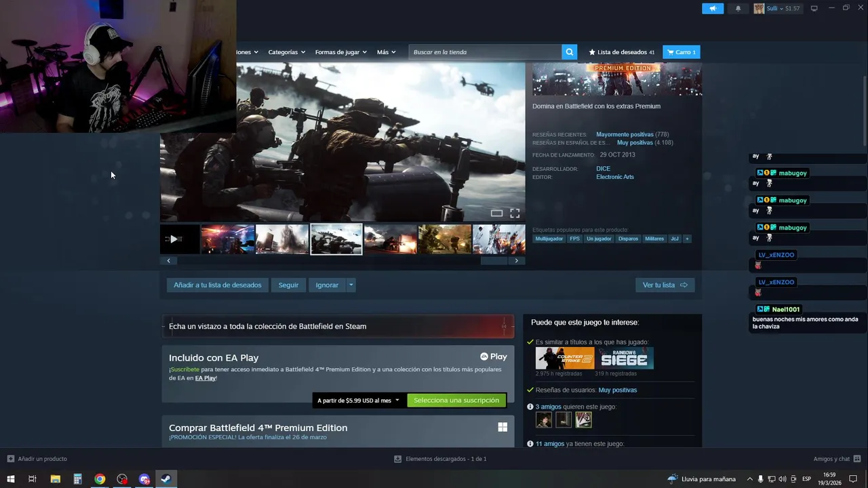Select the soldiers in field screenshot thumbnail
Image resolution: width=868 pixels, height=488 pixels.
[445, 239]
